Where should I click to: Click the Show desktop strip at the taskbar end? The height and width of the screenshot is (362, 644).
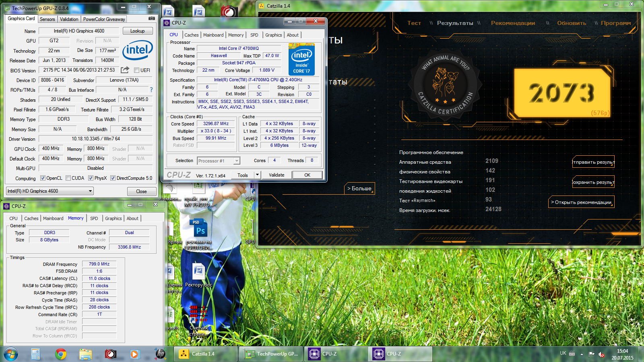coord(641,354)
